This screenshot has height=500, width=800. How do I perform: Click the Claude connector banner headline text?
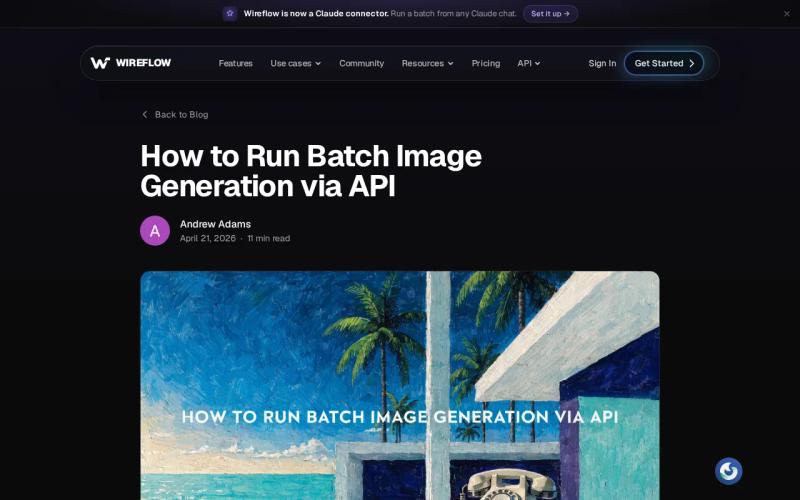tap(316, 14)
